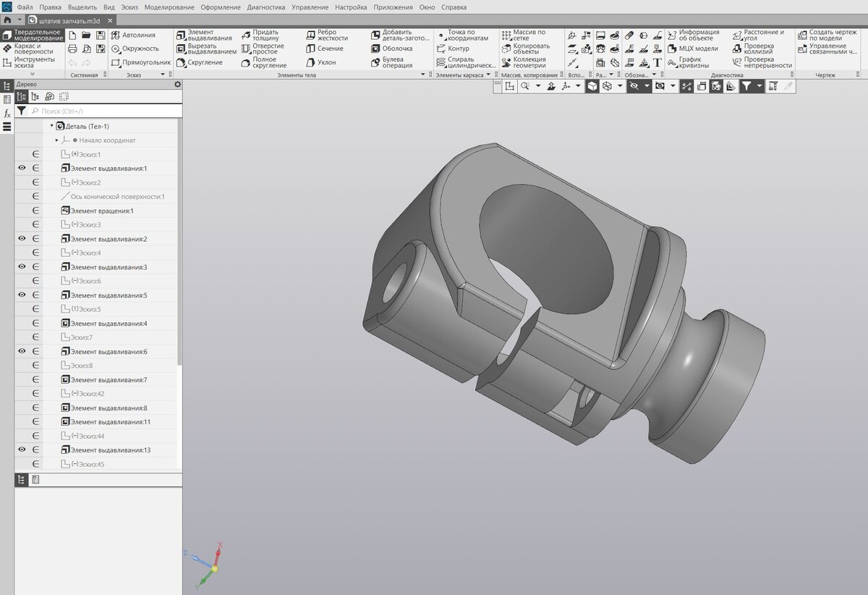The width and height of the screenshot is (868, 595).
Task: Click the Сечение section tool
Action: pos(324,48)
